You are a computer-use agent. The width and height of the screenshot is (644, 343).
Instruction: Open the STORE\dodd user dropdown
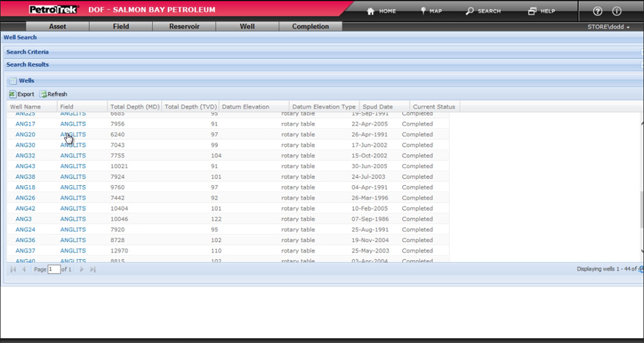click(x=608, y=27)
